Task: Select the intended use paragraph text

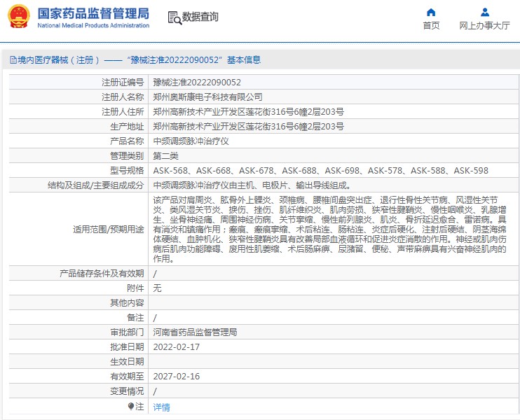Action: (x=329, y=229)
